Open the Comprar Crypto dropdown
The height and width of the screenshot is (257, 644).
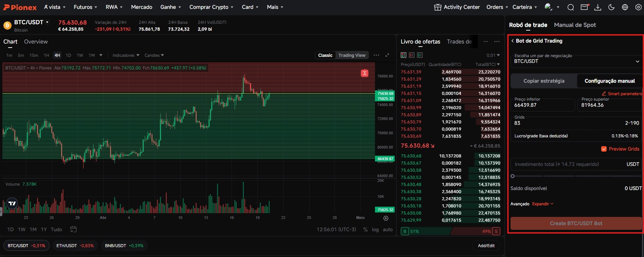click(x=211, y=7)
